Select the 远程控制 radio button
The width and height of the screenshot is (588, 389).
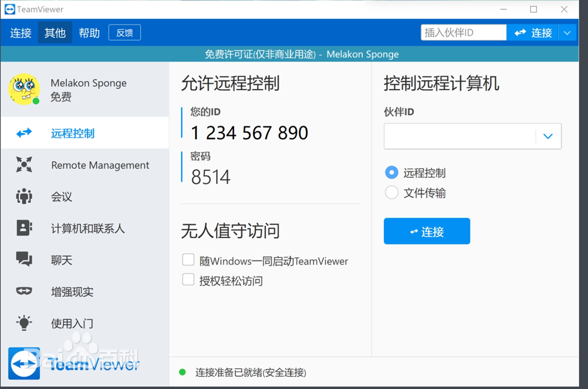[x=392, y=173]
